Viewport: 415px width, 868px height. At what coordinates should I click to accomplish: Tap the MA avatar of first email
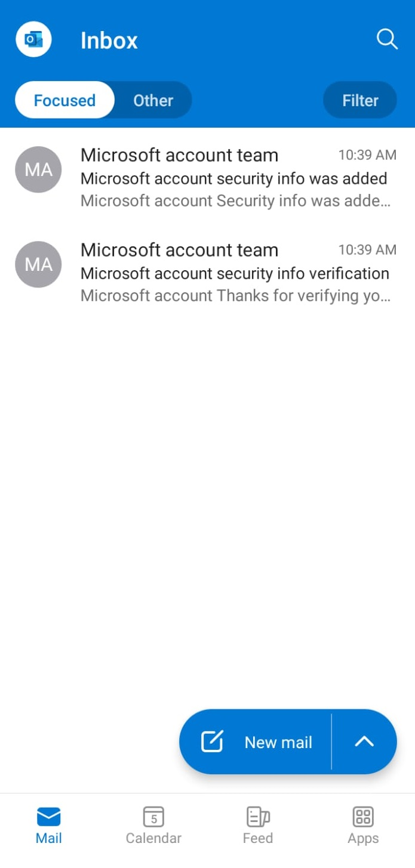[x=38, y=169]
